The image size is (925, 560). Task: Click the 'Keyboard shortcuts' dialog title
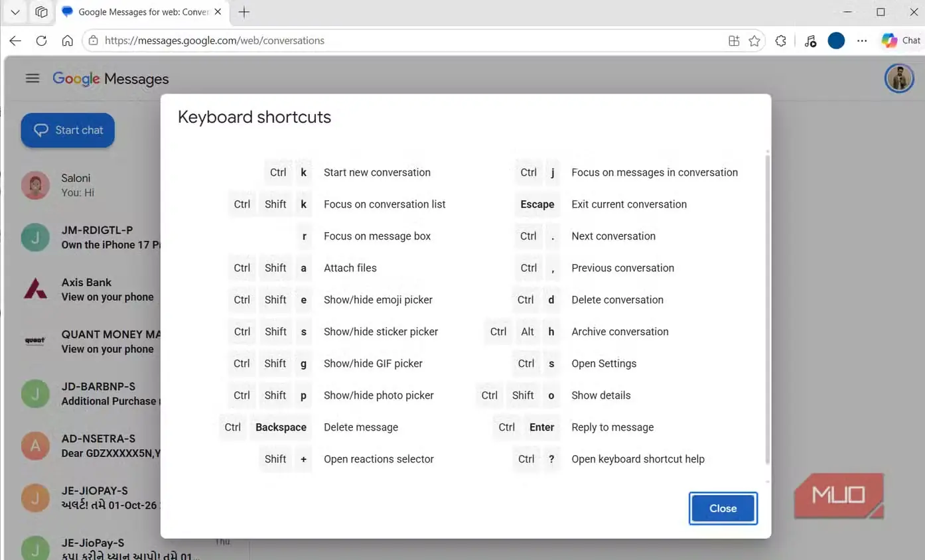click(254, 117)
